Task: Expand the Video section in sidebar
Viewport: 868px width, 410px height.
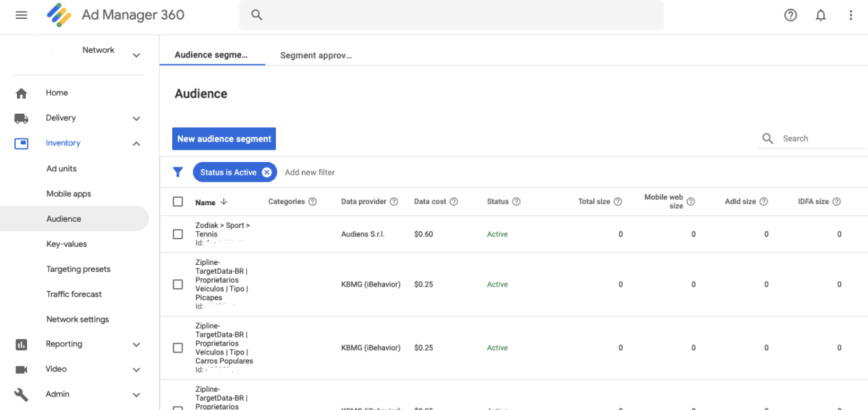Action: (x=136, y=369)
